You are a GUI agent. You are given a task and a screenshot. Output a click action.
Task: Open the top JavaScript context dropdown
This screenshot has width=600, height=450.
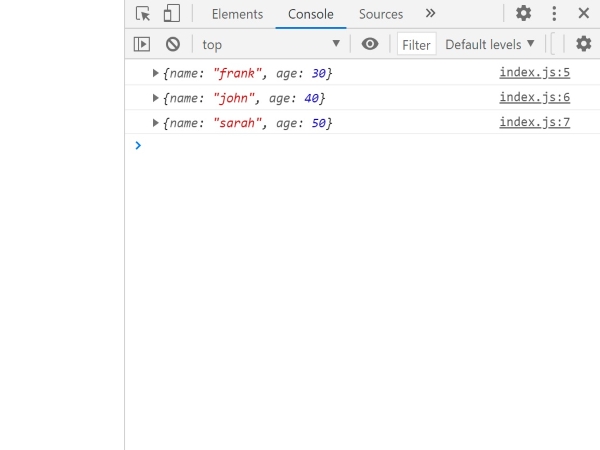(270, 44)
